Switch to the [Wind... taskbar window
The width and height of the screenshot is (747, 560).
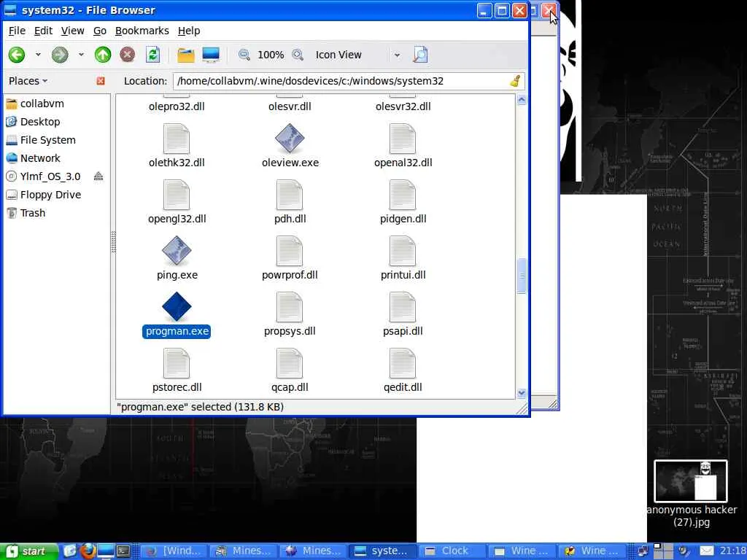pos(175,551)
